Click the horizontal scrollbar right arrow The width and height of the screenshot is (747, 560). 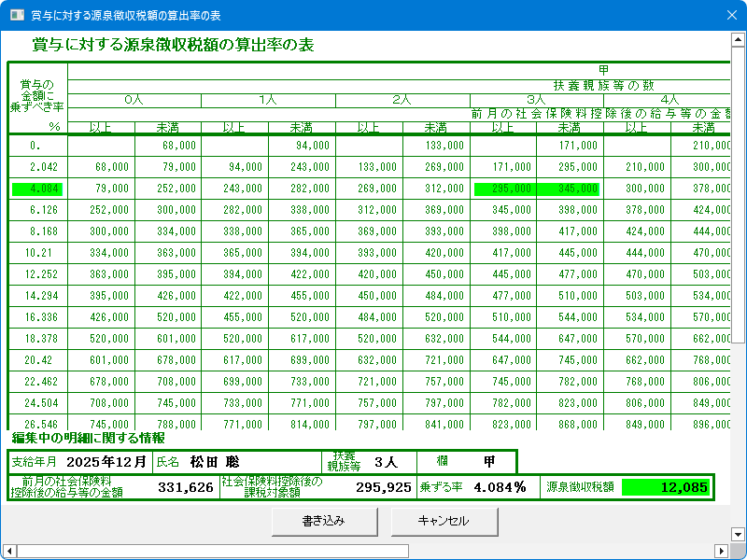(x=721, y=551)
